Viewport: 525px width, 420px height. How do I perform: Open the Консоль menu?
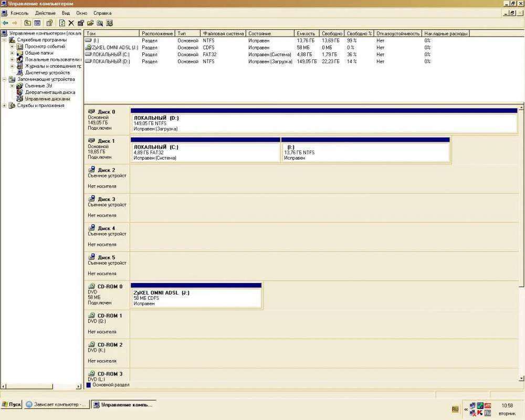click(19, 13)
